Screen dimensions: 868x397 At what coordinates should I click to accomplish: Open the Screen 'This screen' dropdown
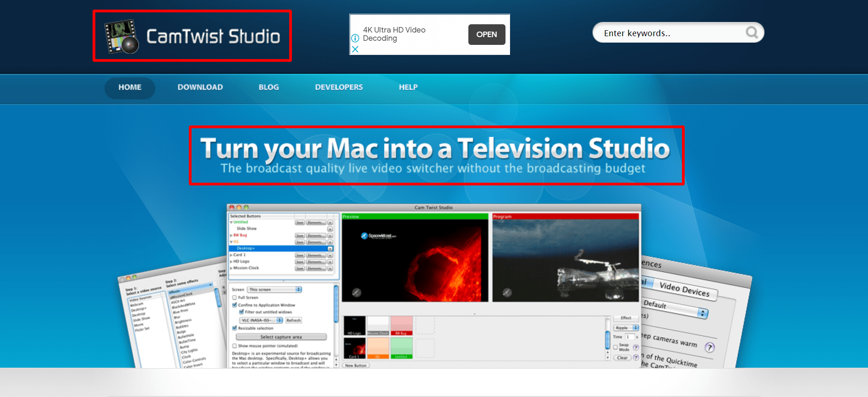pos(274,289)
